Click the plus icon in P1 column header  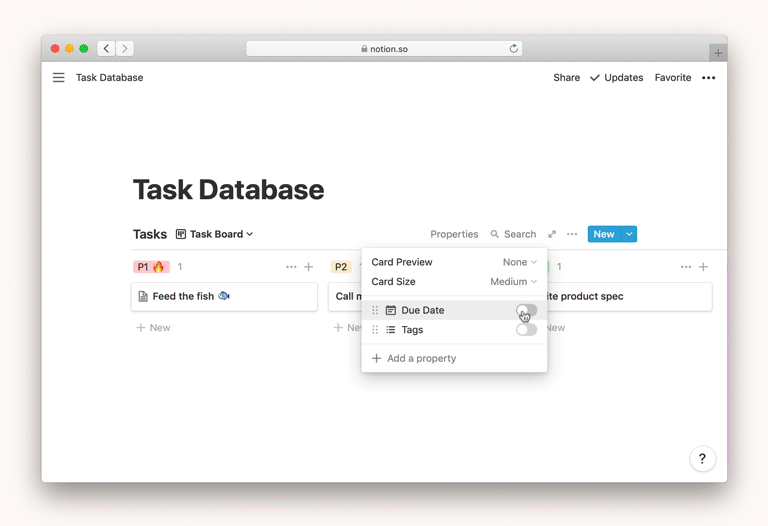coord(309,267)
